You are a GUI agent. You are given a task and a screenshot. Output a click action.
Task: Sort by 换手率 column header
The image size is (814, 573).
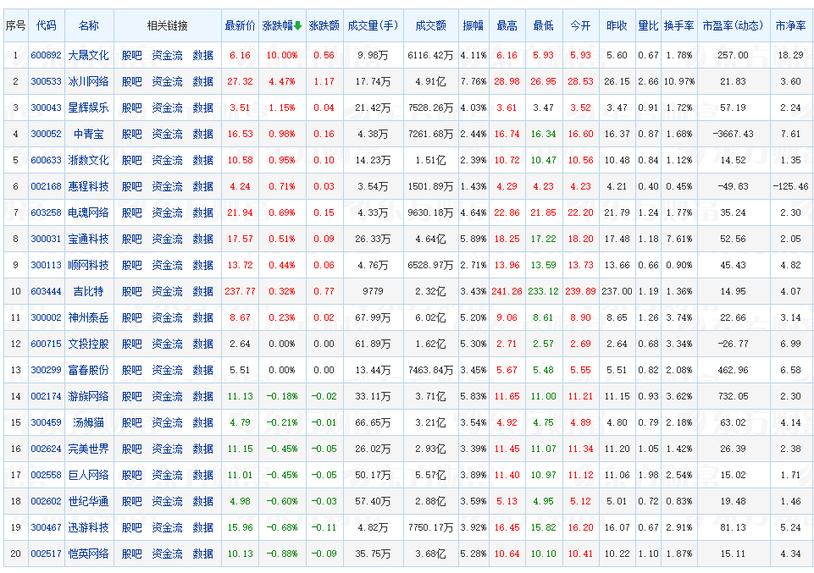[x=679, y=25]
